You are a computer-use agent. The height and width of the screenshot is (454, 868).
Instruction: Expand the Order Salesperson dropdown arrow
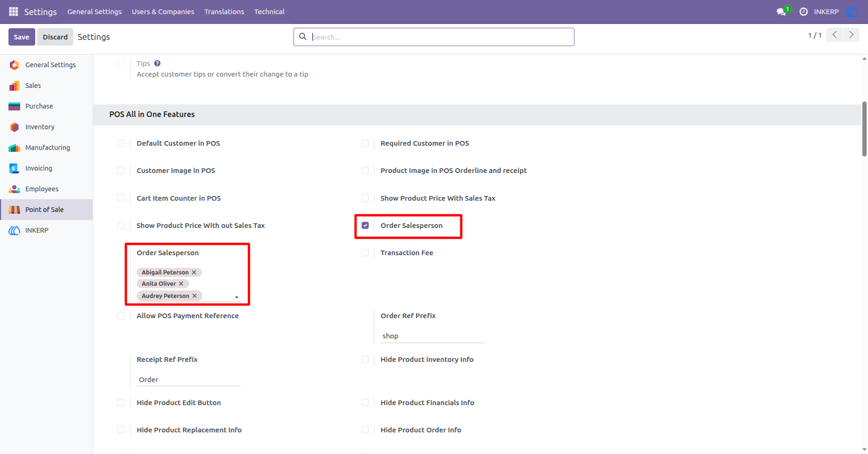pos(237,297)
